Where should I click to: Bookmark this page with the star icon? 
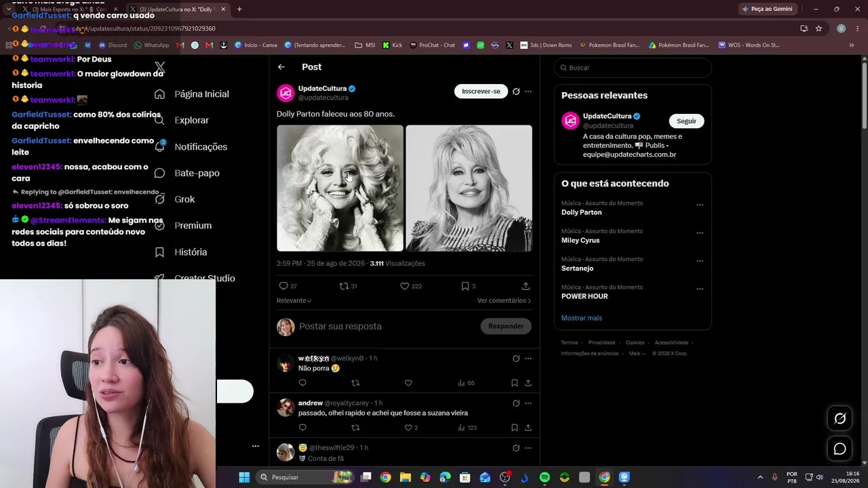[818, 28]
